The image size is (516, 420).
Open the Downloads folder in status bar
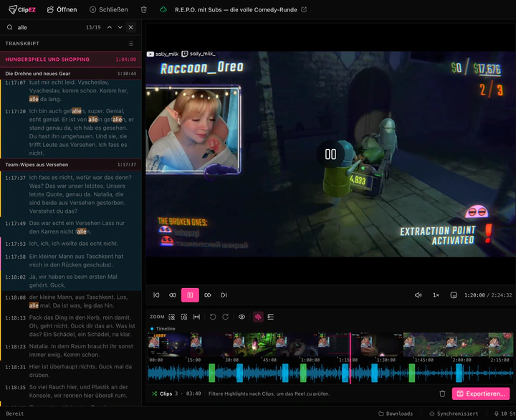396,414
